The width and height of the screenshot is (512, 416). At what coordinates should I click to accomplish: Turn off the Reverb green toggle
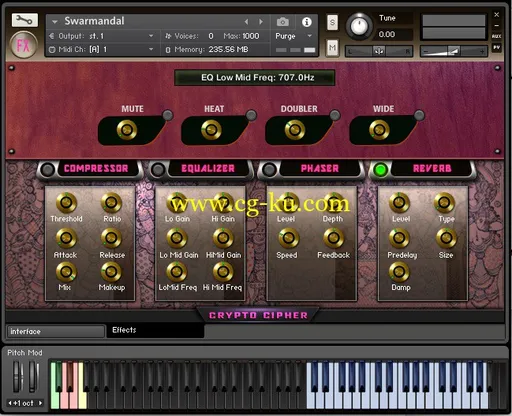pyautogui.click(x=380, y=170)
